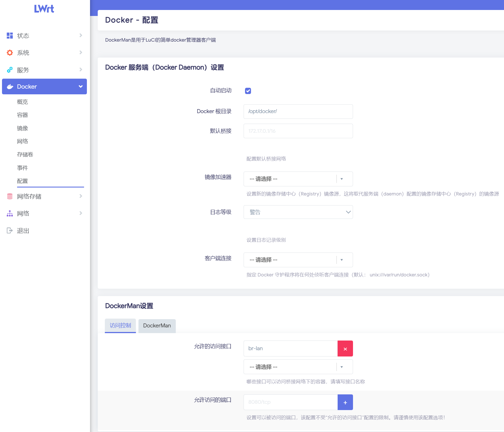This screenshot has height=432, width=504.
Task: Open Docker 容器 submenu item
Action: pos(23,115)
